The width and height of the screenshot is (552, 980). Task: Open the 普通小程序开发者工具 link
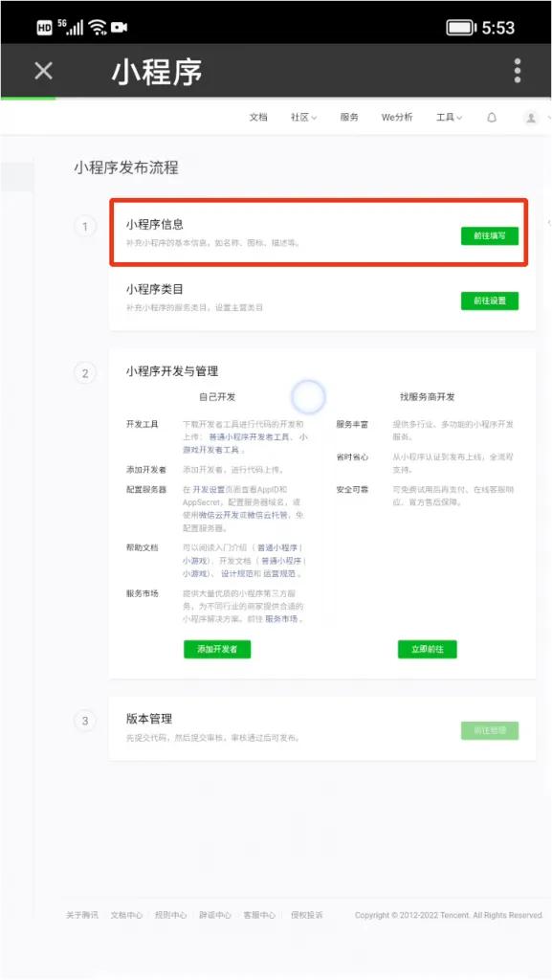click(249, 436)
